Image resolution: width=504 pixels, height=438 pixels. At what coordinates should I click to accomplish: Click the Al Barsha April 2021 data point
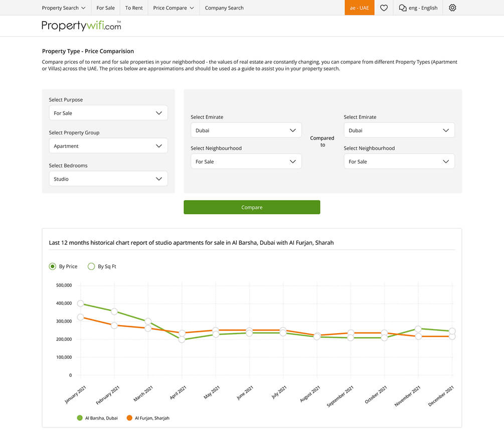pos(182,340)
